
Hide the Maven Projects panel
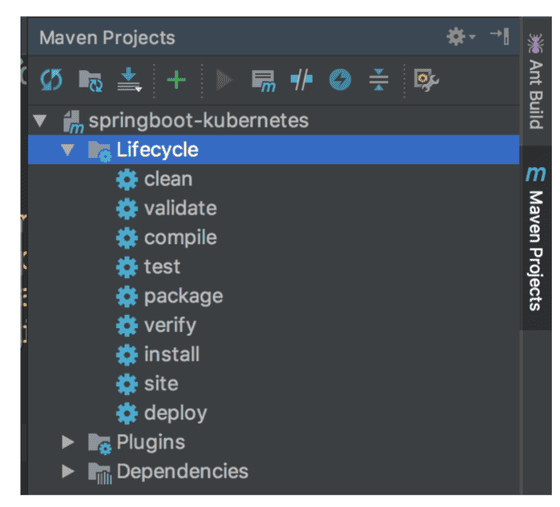point(500,36)
